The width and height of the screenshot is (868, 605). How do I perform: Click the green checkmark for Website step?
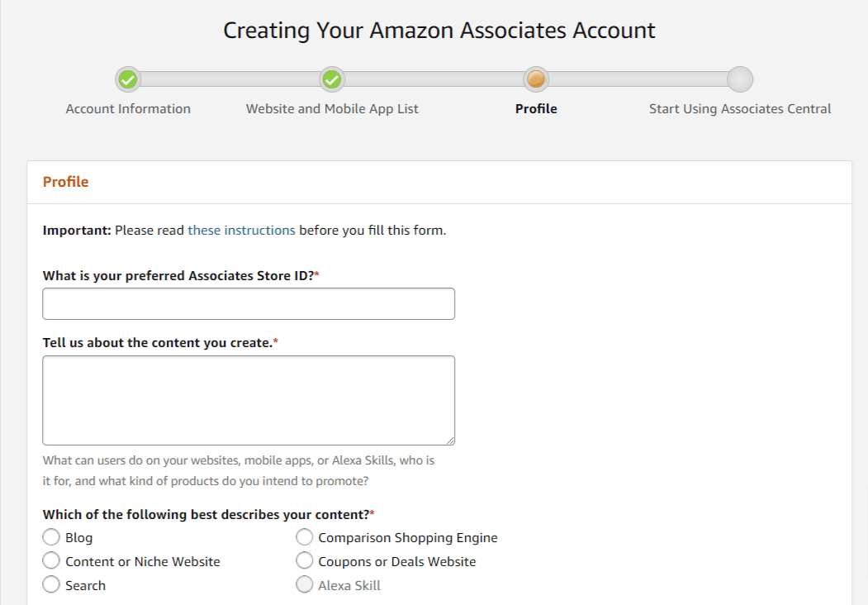(332, 80)
